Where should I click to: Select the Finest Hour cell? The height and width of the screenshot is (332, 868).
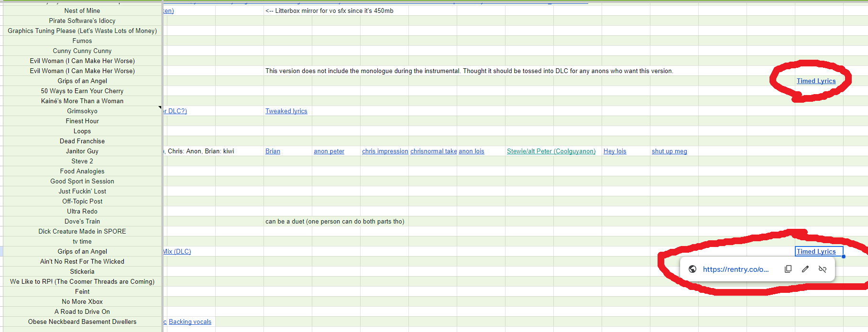(x=82, y=121)
